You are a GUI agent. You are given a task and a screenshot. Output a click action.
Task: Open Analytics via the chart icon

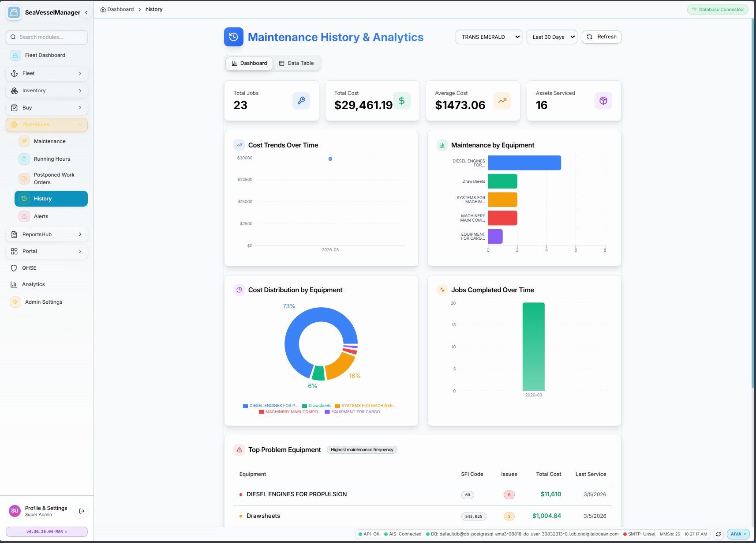(15, 284)
